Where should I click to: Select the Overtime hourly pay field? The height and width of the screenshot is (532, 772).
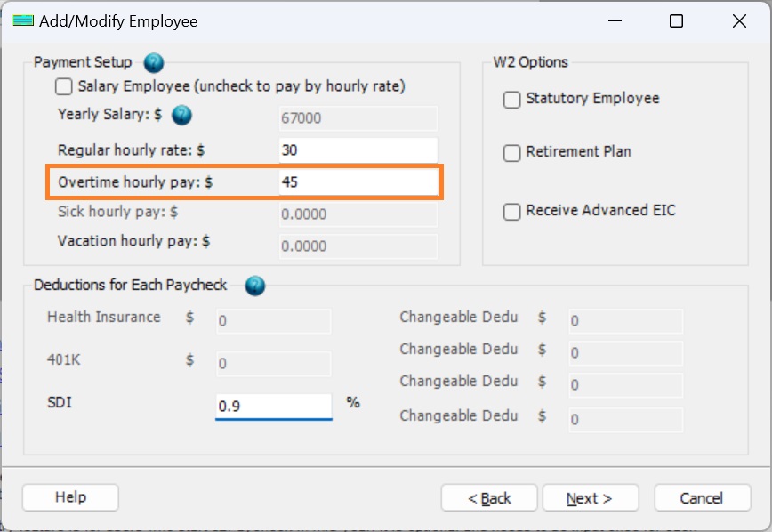tap(356, 181)
